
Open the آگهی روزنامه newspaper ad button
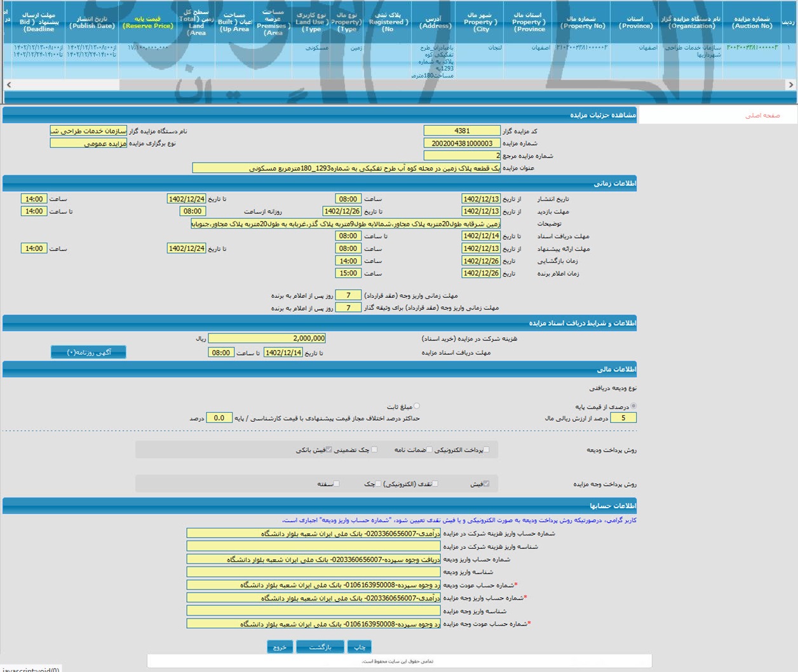tap(88, 352)
